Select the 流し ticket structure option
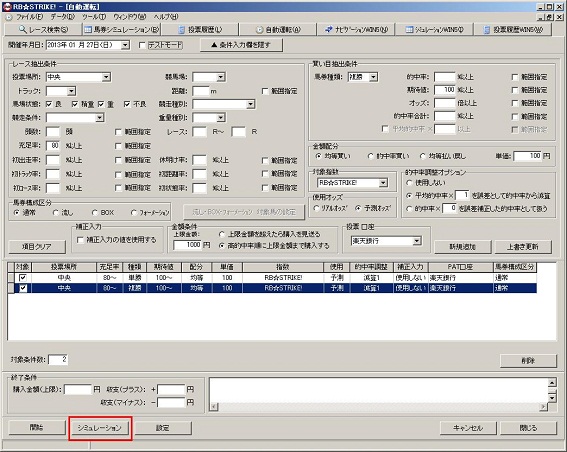The width and height of the screenshot is (567, 452). pos(55,213)
